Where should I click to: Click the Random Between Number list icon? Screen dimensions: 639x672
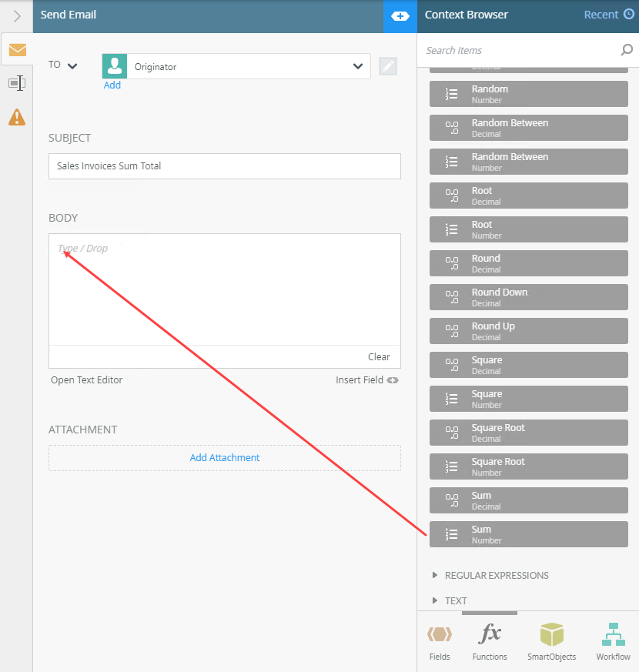point(451,162)
